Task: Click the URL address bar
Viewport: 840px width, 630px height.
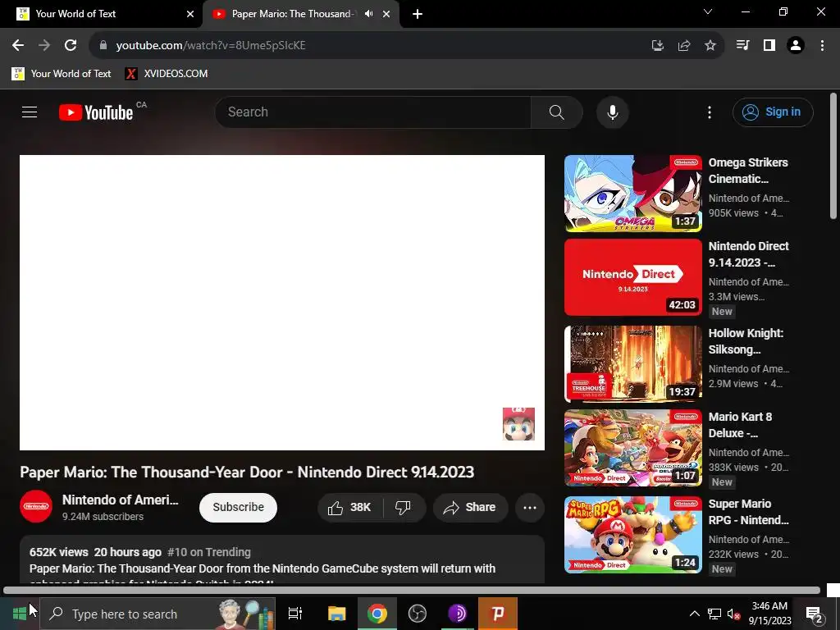Action: pyautogui.click(x=375, y=46)
